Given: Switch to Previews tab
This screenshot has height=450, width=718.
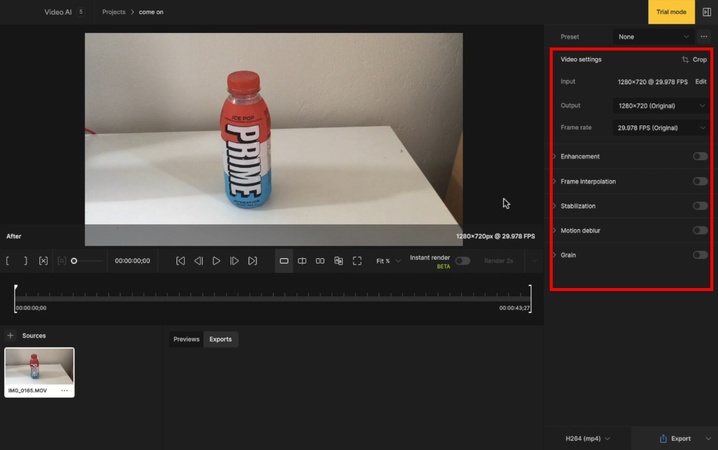Looking at the screenshot, I should point(186,339).
